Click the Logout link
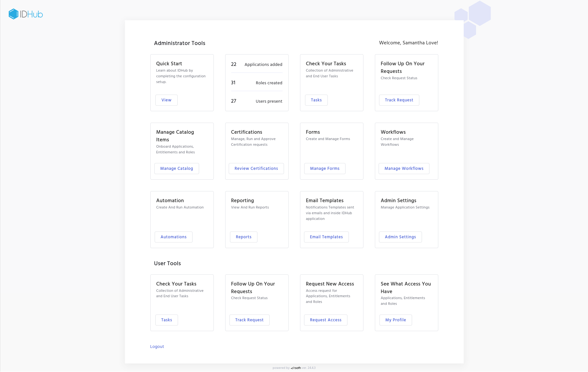 157,347
